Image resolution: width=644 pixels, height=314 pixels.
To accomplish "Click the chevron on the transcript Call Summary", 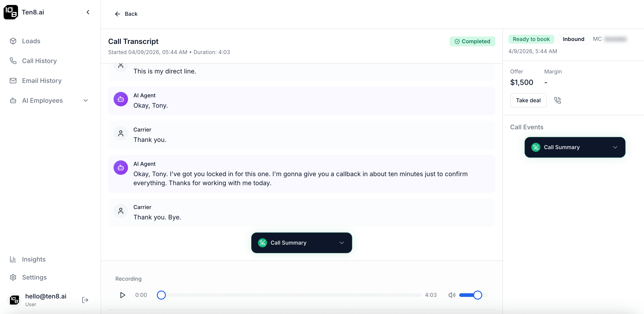I will click(342, 243).
